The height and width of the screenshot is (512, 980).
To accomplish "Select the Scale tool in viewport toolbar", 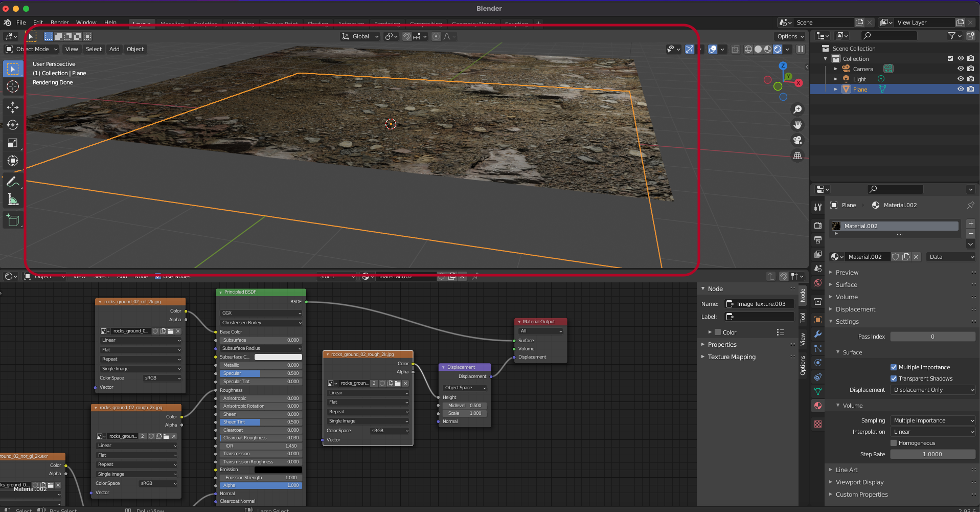I will [13, 143].
